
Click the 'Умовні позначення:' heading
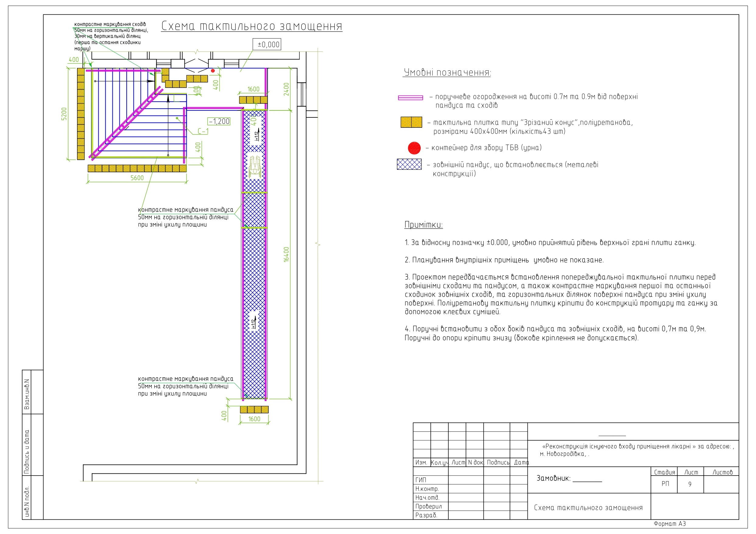tap(447, 72)
